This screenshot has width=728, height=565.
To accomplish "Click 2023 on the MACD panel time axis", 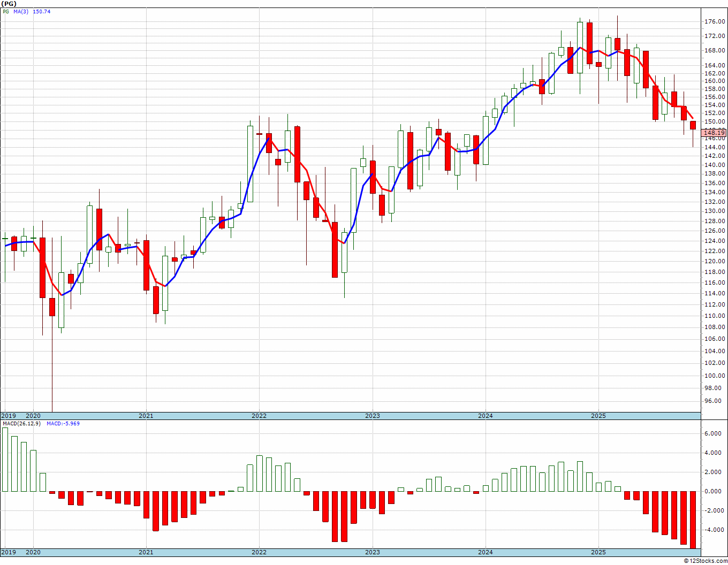I will click(x=373, y=552).
